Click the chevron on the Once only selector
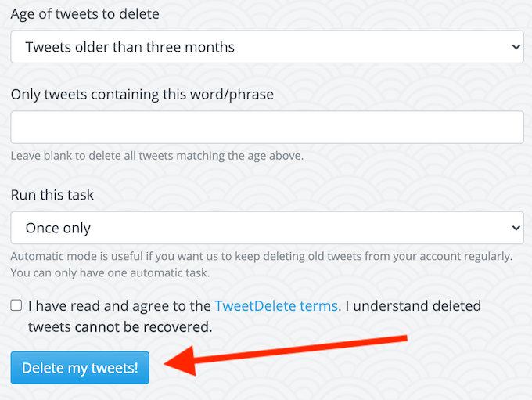 [516, 228]
